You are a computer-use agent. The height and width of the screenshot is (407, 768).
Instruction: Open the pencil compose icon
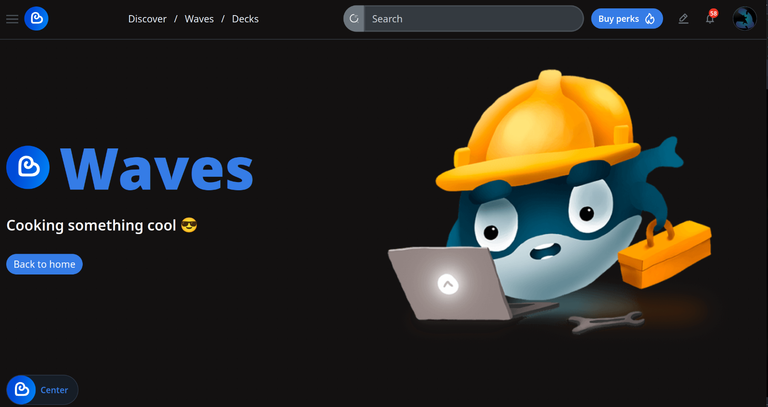[x=683, y=19]
